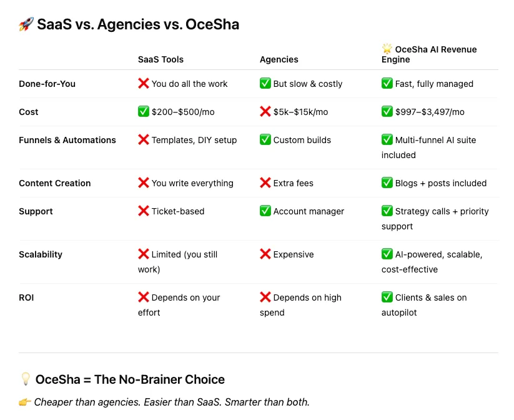Click the rocket emoji in the title

pyautogui.click(x=26, y=24)
